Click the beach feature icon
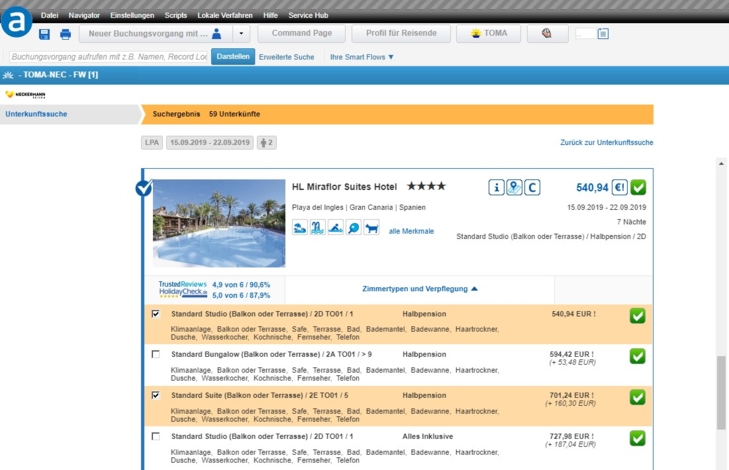This screenshot has width=729, height=470. click(300, 228)
